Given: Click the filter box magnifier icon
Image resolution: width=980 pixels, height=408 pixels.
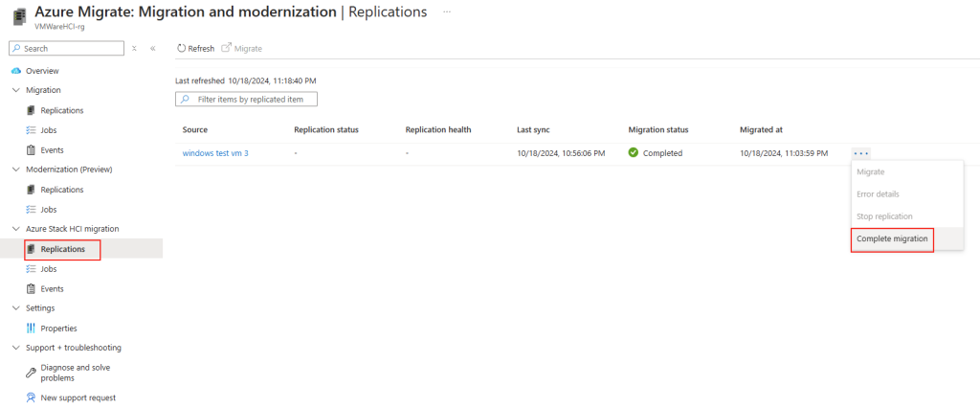Looking at the screenshot, I should coord(185,99).
